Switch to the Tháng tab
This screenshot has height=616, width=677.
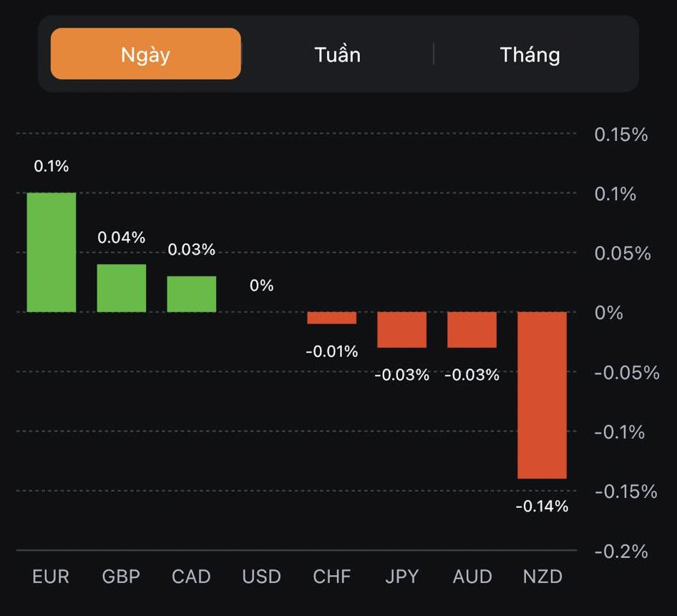(530, 54)
